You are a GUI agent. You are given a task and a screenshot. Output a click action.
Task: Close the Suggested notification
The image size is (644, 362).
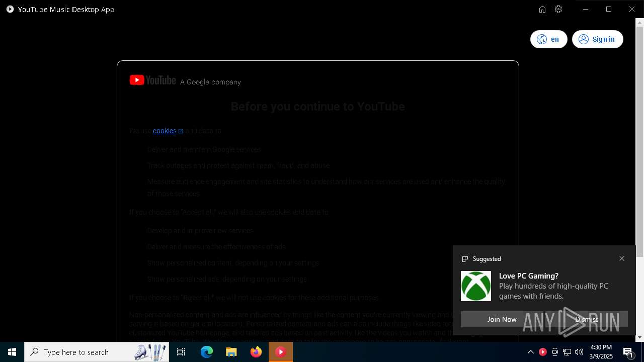point(622,258)
